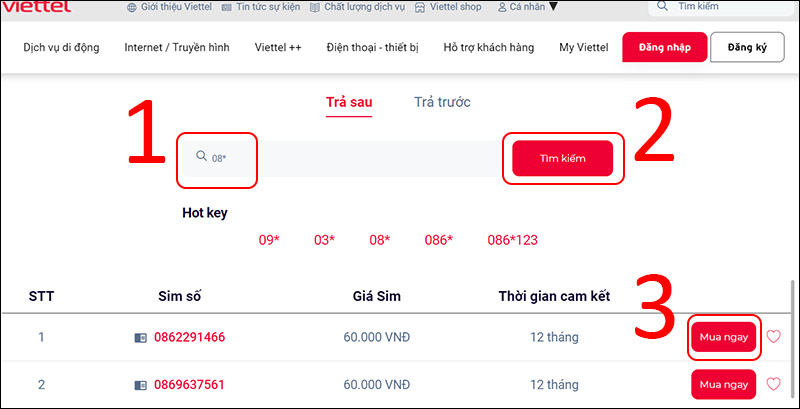Click the Viettel logo
The height and width of the screenshot is (409, 800).
(x=37, y=7)
